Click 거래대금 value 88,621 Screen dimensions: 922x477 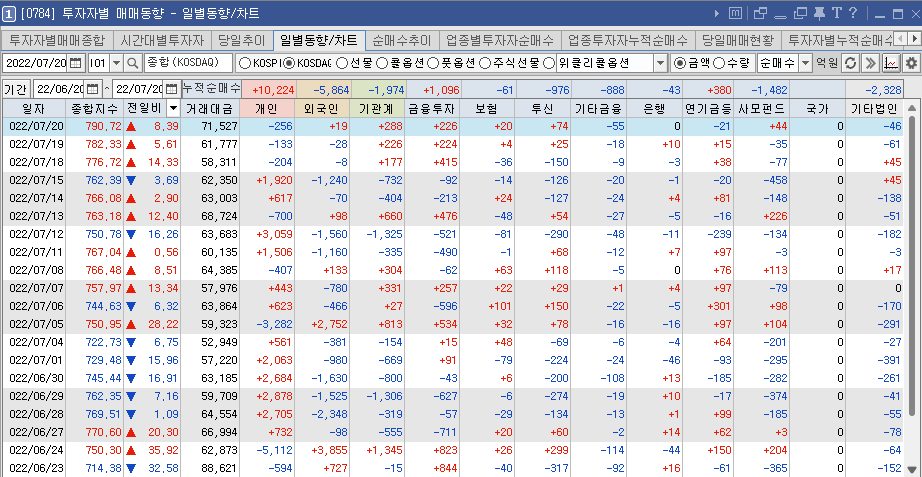[x=219, y=469]
